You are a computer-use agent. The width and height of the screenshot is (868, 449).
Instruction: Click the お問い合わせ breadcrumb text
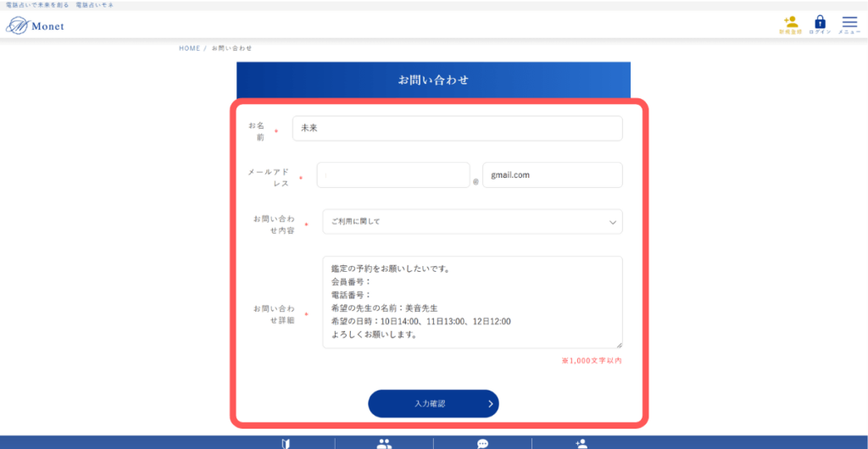231,48
